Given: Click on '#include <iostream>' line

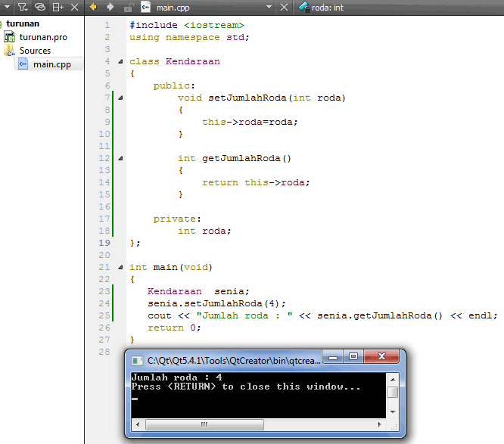Looking at the screenshot, I should tap(187, 25).
